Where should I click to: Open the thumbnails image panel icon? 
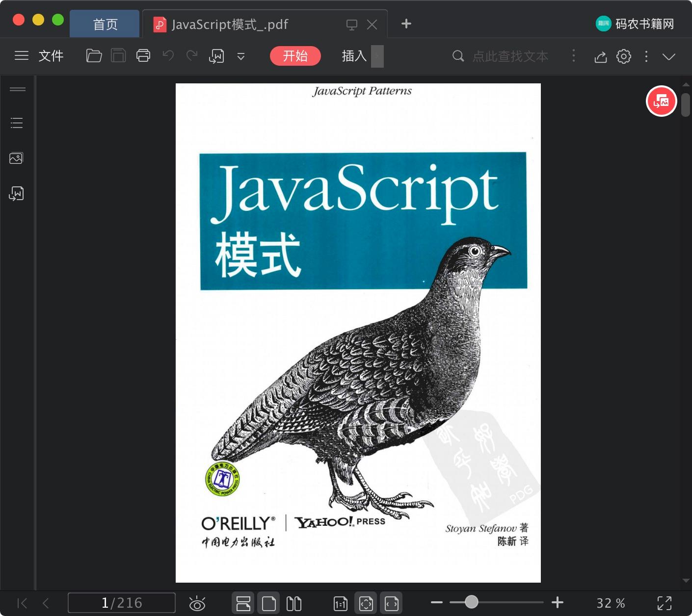pyautogui.click(x=16, y=158)
